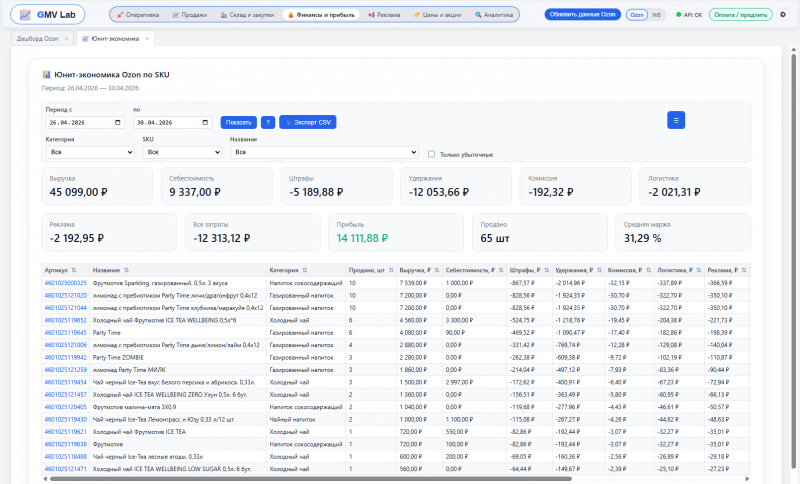Viewport: 800px width, 484px height.
Task: Open the settings gear icon
Action: tap(783, 15)
